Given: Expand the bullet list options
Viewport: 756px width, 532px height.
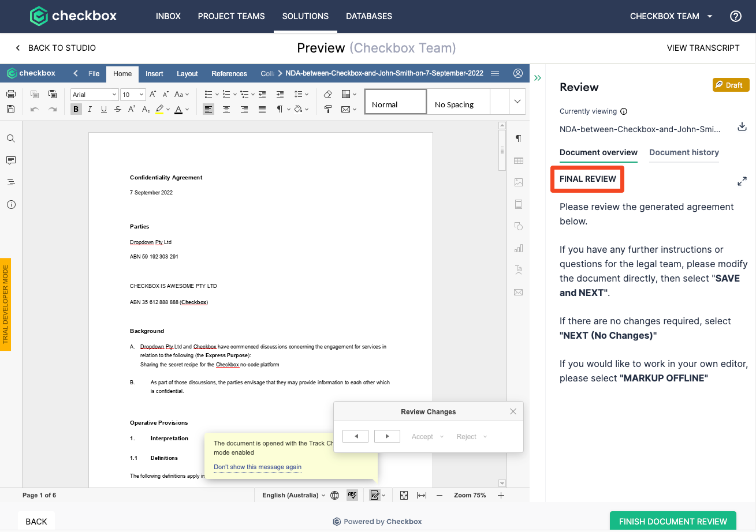Looking at the screenshot, I should click(217, 94).
